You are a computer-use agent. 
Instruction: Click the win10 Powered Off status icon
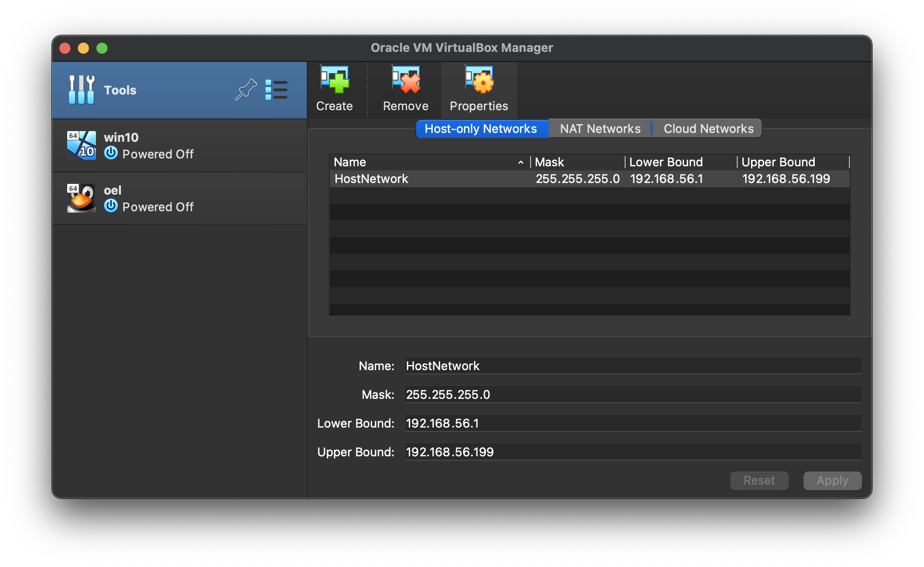coord(111,153)
